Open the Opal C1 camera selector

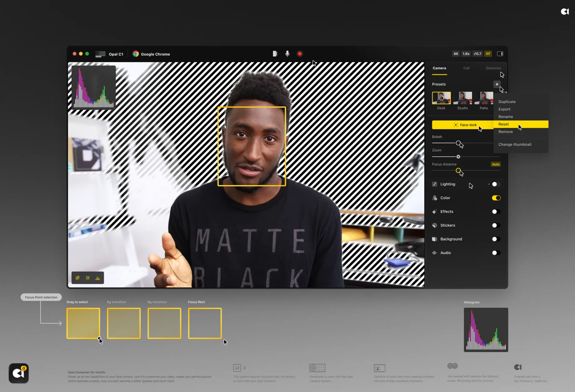pyautogui.click(x=109, y=54)
